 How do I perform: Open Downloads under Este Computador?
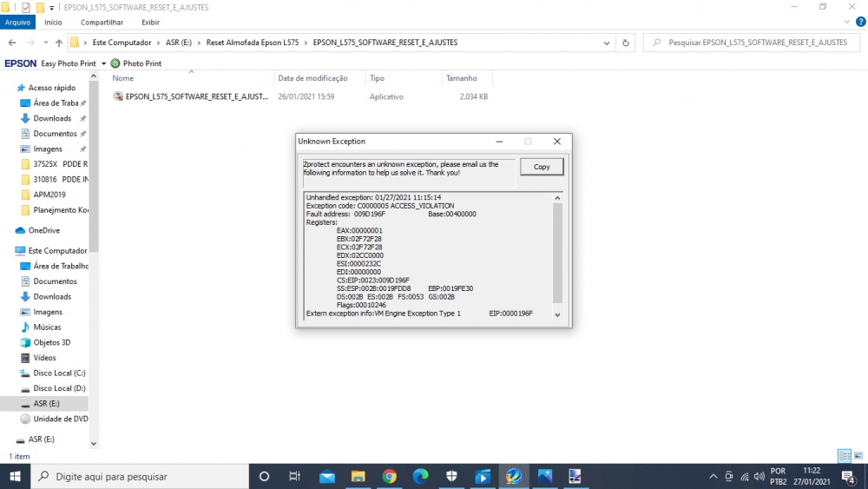52,296
